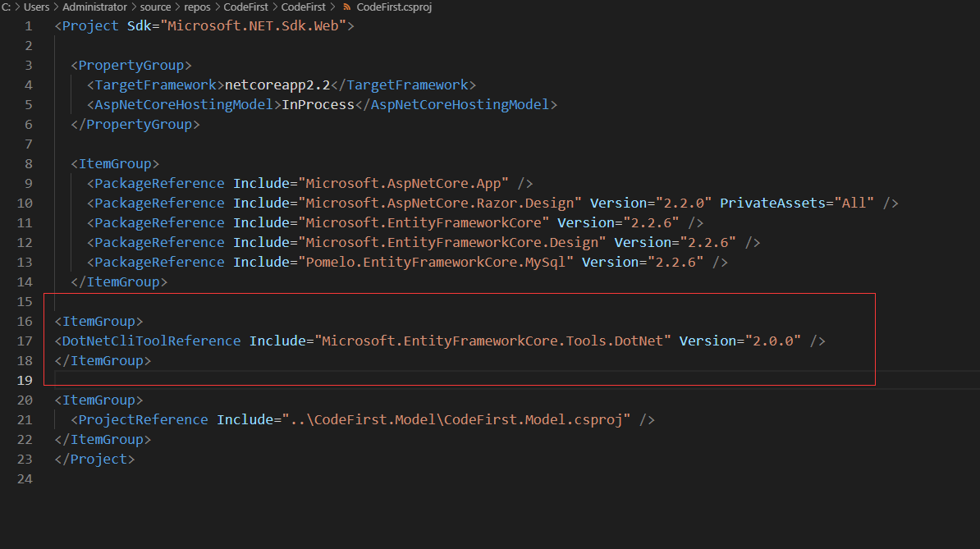Click the opening AspNetCoreHostingModel tag
The height and width of the screenshot is (549, 980).
[185, 104]
